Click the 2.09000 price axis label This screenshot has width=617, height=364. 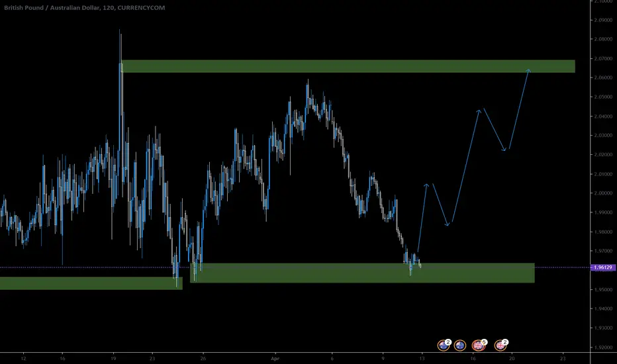pos(604,20)
